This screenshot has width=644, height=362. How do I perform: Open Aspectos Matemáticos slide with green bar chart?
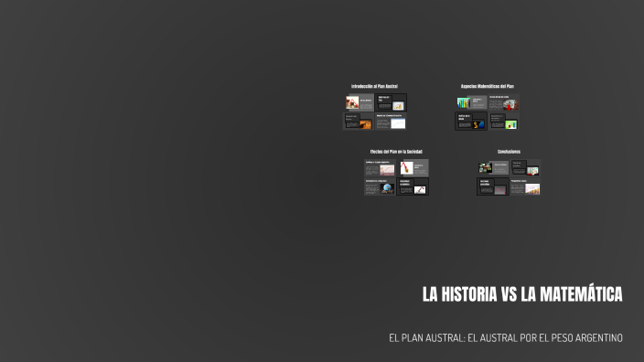point(504,122)
